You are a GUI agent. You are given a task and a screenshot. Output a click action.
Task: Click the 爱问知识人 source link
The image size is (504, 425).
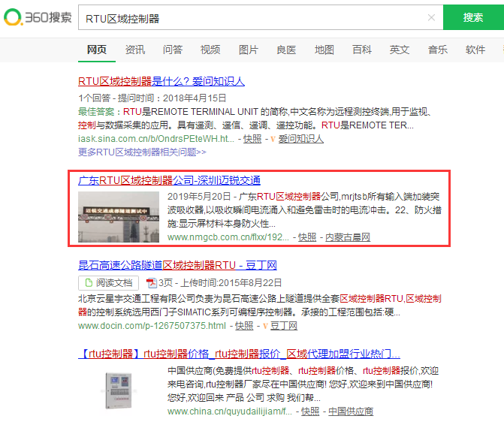pyautogui.click(x=301, y=139)
